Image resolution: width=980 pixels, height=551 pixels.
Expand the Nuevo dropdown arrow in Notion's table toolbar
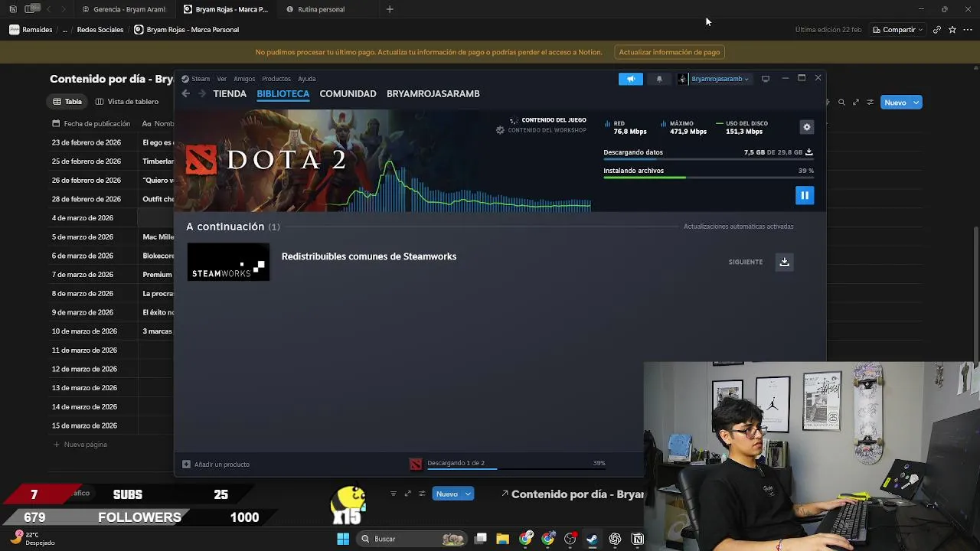916,103
